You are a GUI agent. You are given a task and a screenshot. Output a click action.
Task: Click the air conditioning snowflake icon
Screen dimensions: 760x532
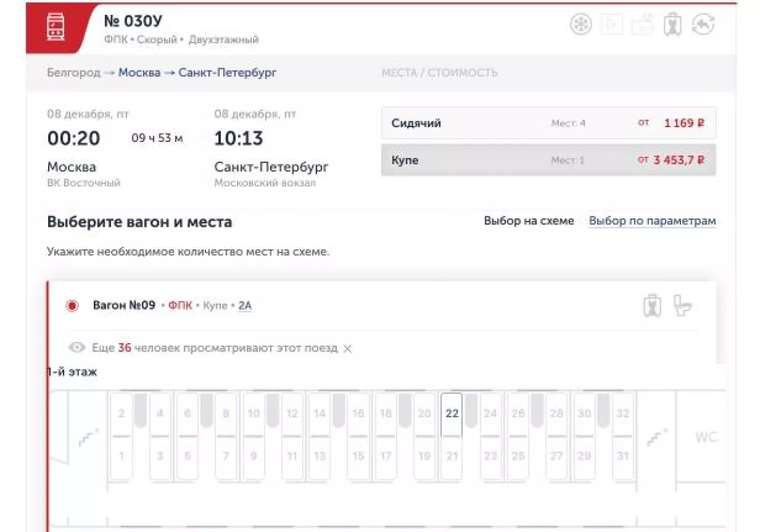tap(581, 24)
